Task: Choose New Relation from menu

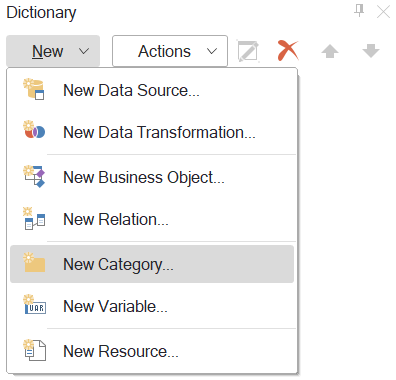Action: (152, 219)
